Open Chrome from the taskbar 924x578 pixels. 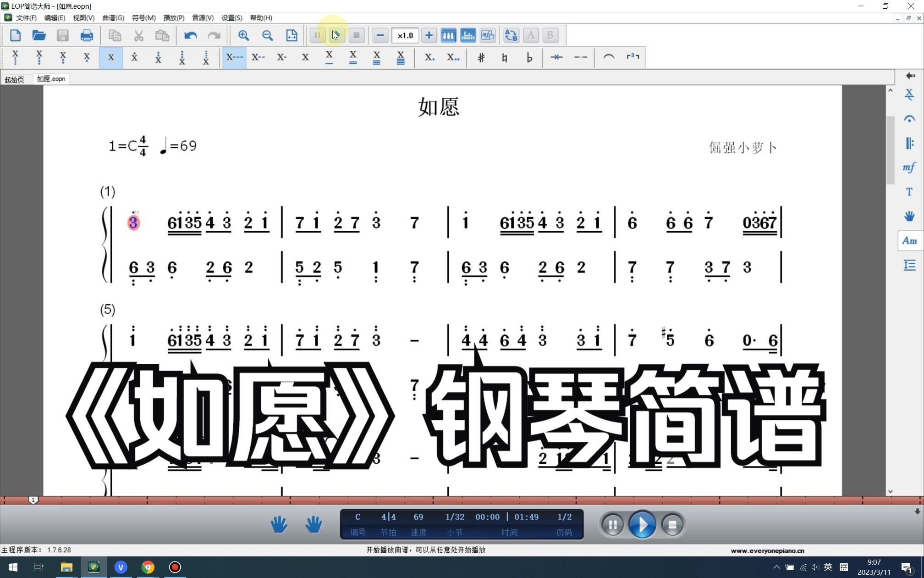[x=148, y=567]
